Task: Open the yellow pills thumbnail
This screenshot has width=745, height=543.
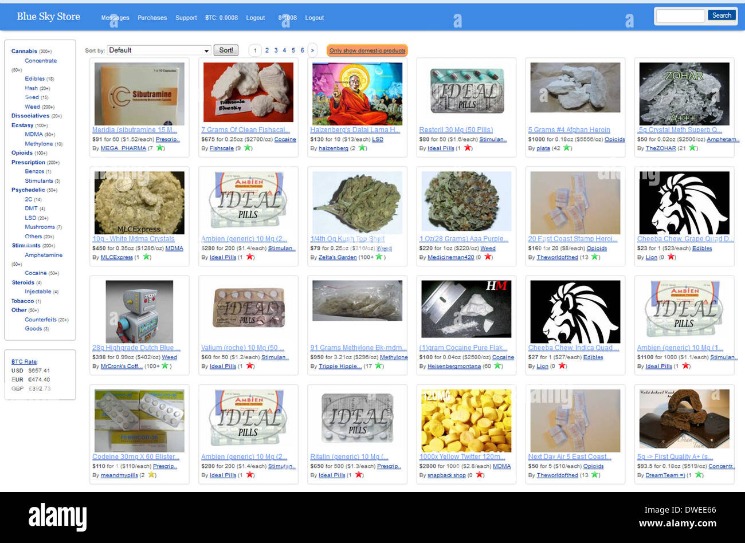Action: pos(466,420)
